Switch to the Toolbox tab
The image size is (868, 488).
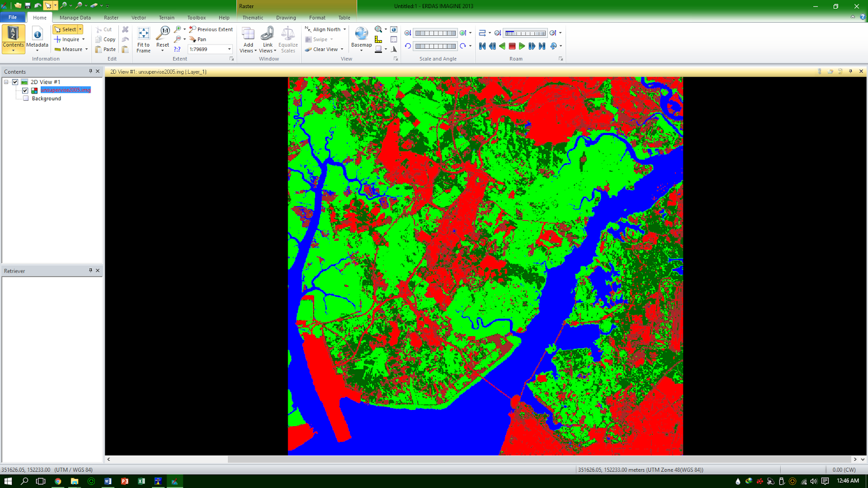(196, 17)
